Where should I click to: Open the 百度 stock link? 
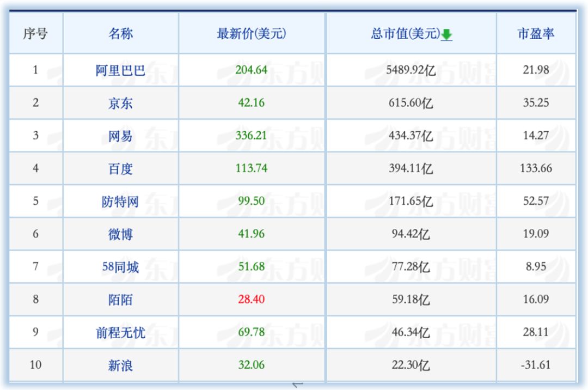[x=120, y=168]
